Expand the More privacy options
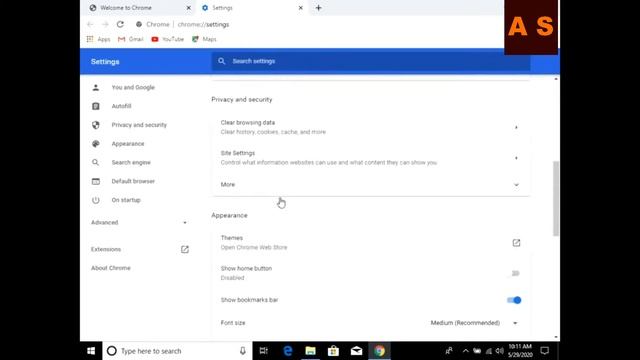 coord(371,184)
